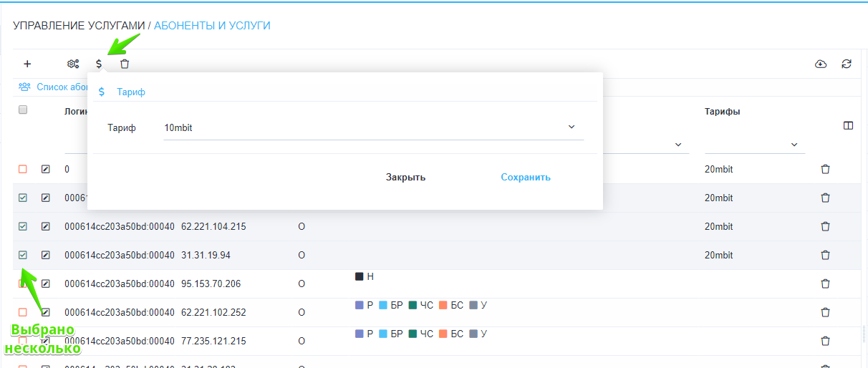Edit the row with IP 62.221.104.215
Viewport: 868px width, 368px height.
coord(46,226)
